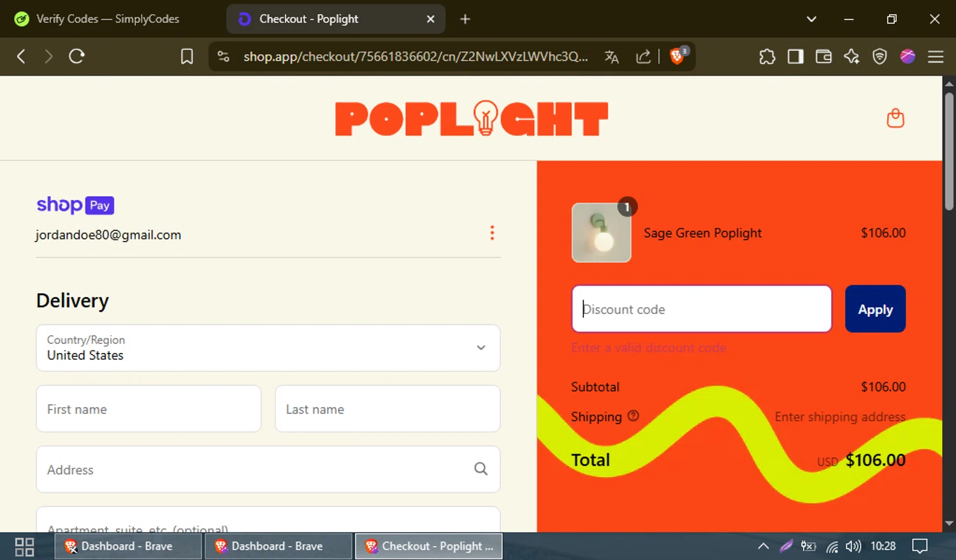Open a new browser tab
The height and width of the screenshot is (560, 956).
pyautogui.click(x=465, y=19)
